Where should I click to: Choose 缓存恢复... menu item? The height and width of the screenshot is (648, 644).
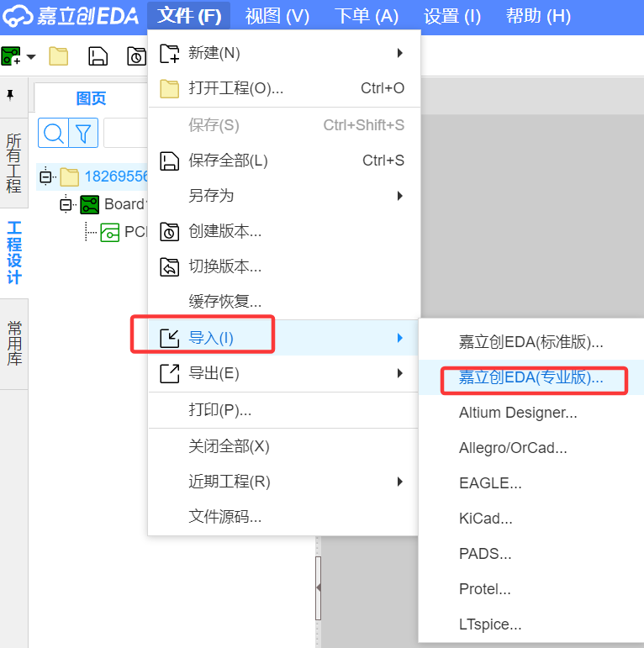(283, 302)
